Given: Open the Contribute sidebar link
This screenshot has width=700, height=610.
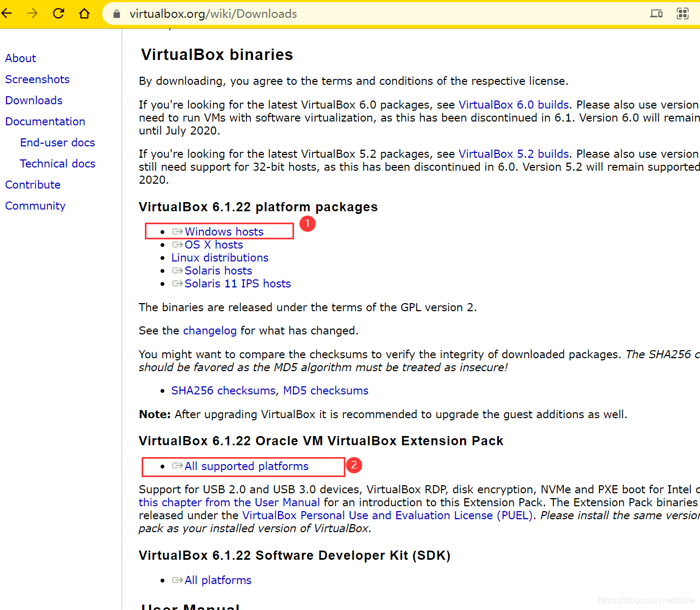Looking at the screenshot, I should [32, 185].
